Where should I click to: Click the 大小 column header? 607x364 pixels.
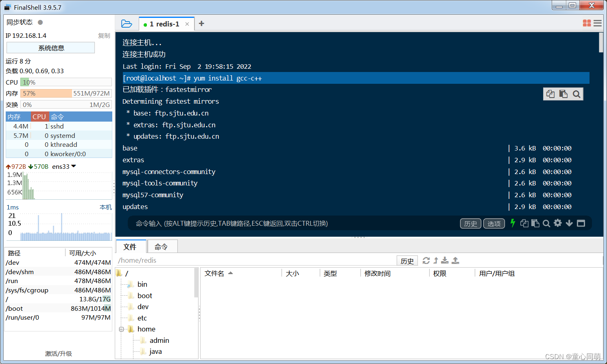[x=292, y=273]
